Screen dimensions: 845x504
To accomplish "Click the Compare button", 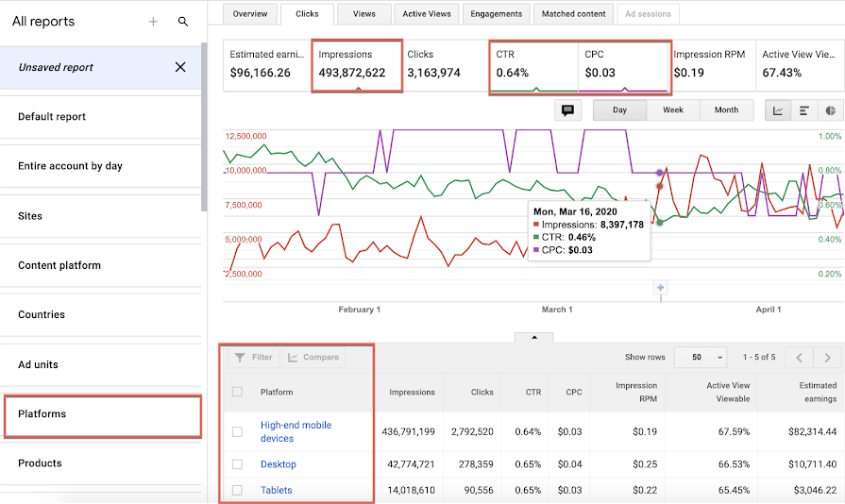I will click(x=313, y=358).
